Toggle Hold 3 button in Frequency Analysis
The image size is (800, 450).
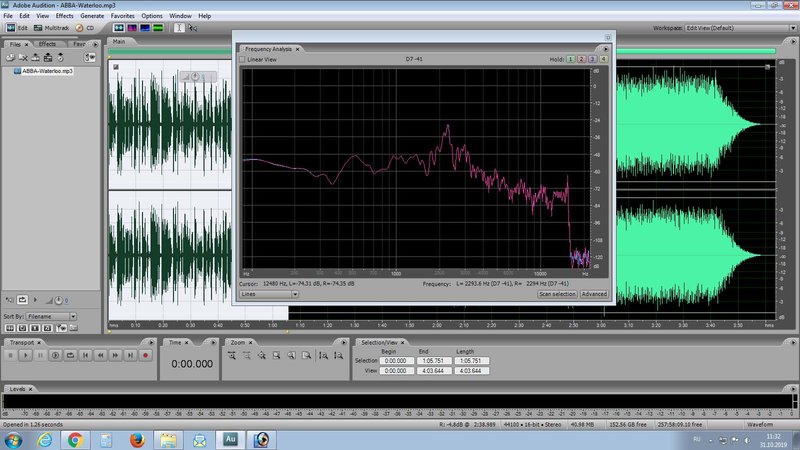[592, 59]
